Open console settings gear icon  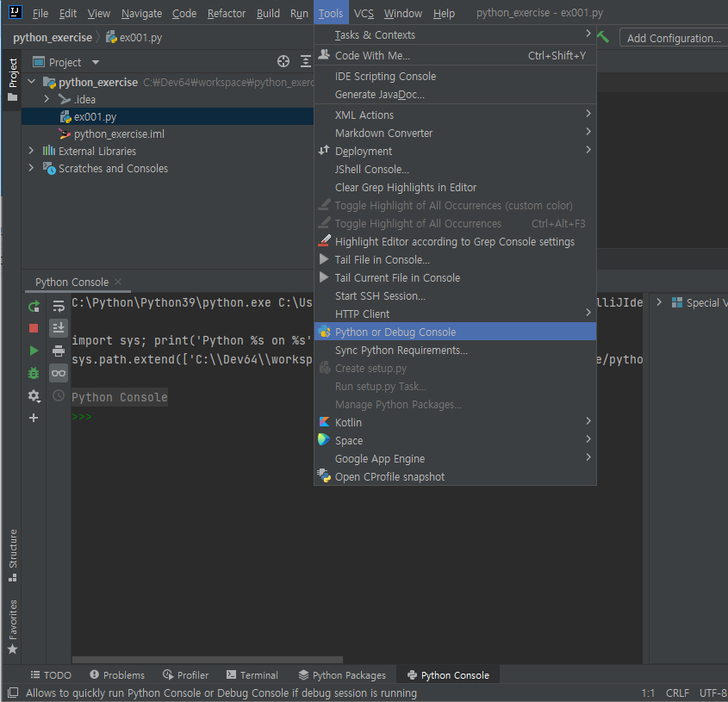tap(34, 395)
